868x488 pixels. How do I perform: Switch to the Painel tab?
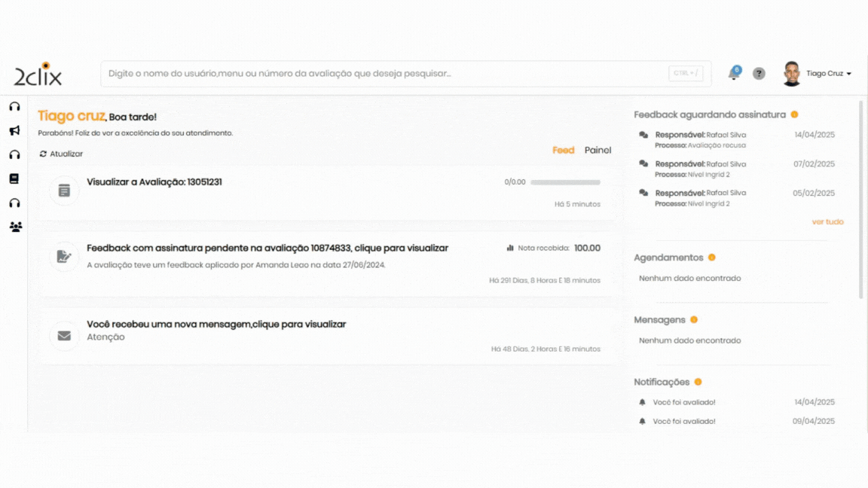[598, 151]
